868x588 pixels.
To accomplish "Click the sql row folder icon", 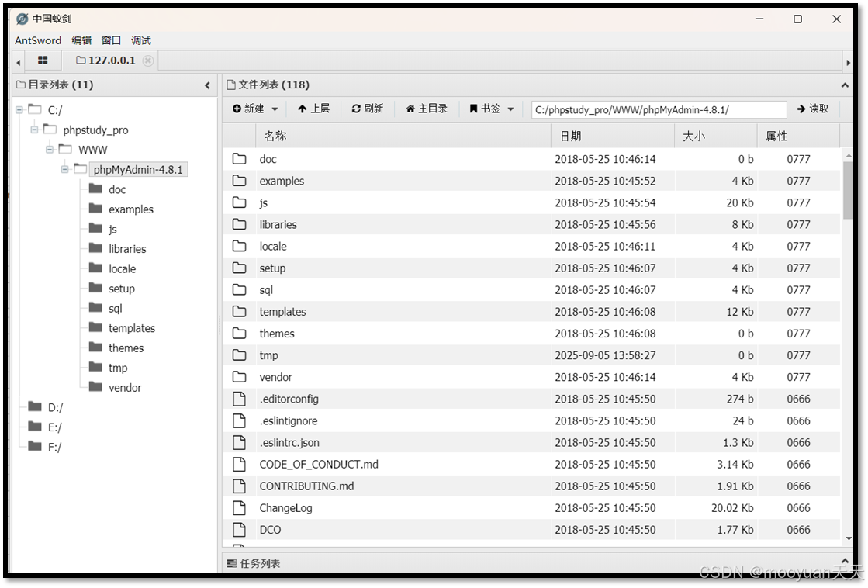I will [x=239, y=289].
